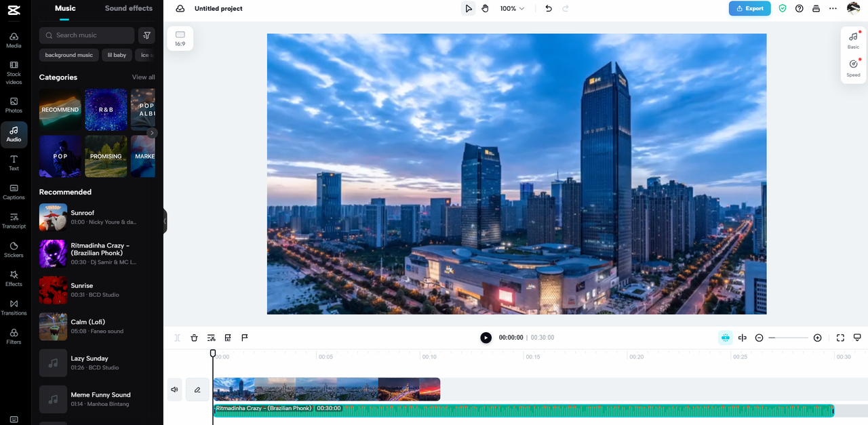Viewport: 868px width, 425px height.
Task: Open the comment display icon at timeline right
Action: (857, 338)
